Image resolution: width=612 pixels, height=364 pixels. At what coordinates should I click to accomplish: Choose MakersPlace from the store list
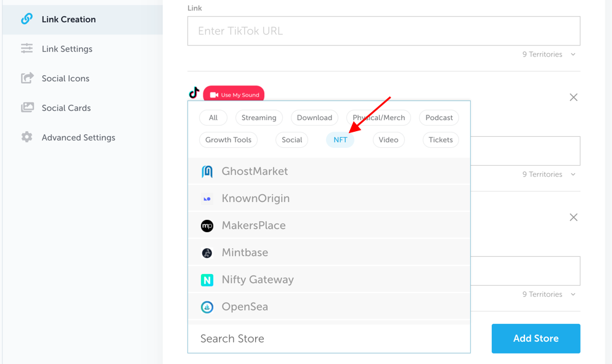coord(329,225)
